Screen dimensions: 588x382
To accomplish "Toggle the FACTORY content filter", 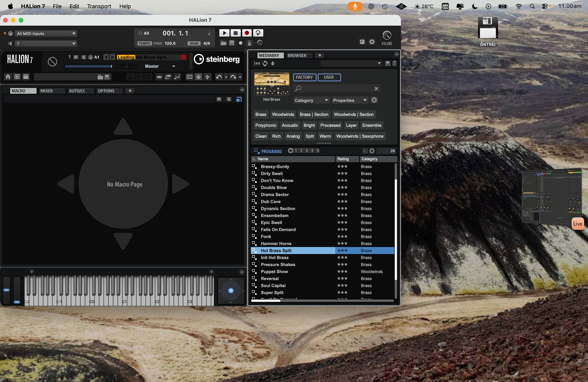I will 304,77.
